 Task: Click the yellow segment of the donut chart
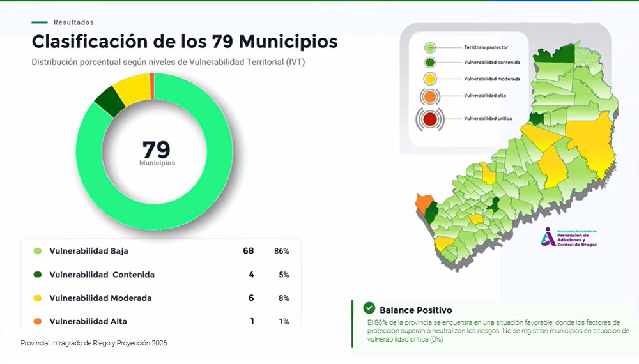click(132, 87)
